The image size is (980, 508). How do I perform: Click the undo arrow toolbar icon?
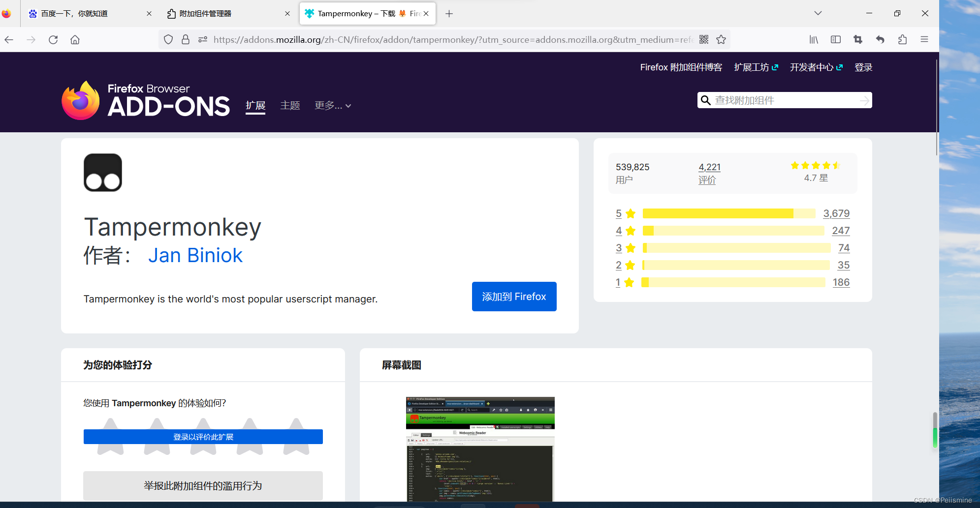[880, 40]
